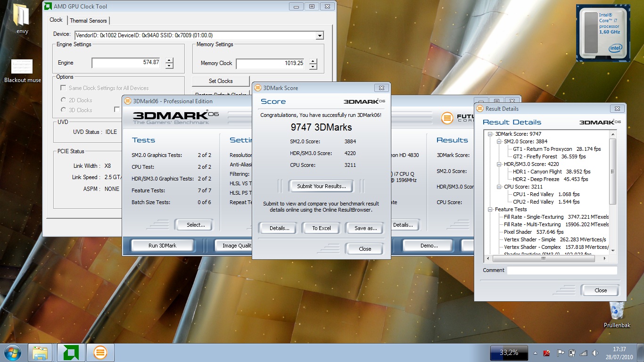Screen dimensions: 644x362
Task: Click the Engine clock value field
Action: 126,62
